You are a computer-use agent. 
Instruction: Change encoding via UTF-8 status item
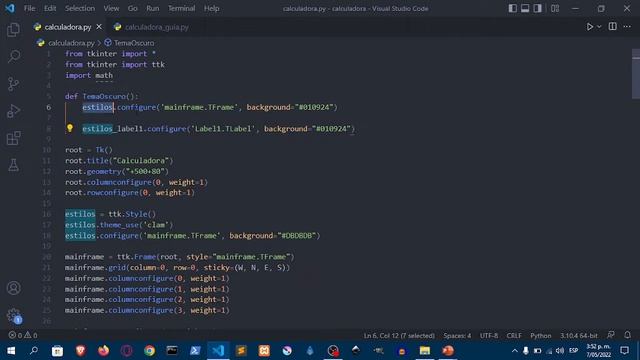489,336
